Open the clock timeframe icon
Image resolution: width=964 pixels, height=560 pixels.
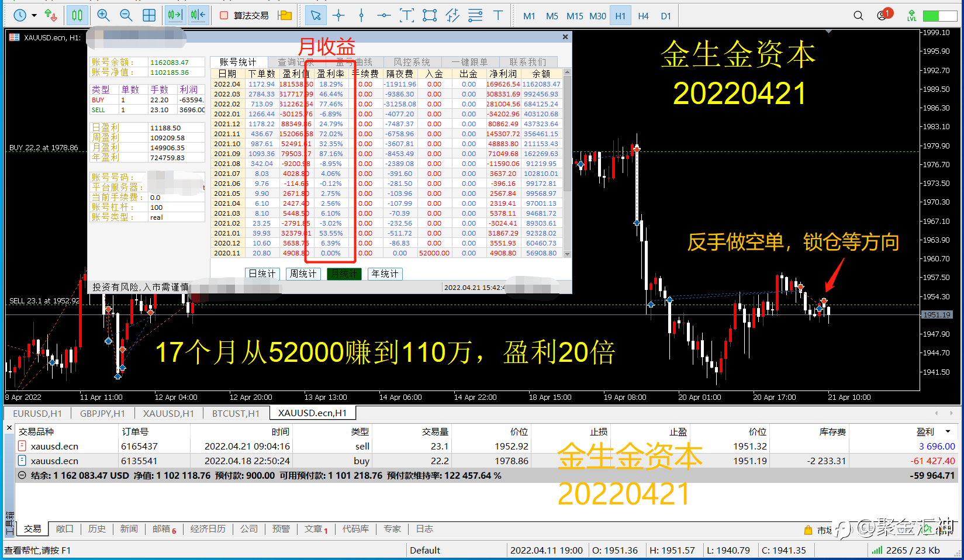20,16
